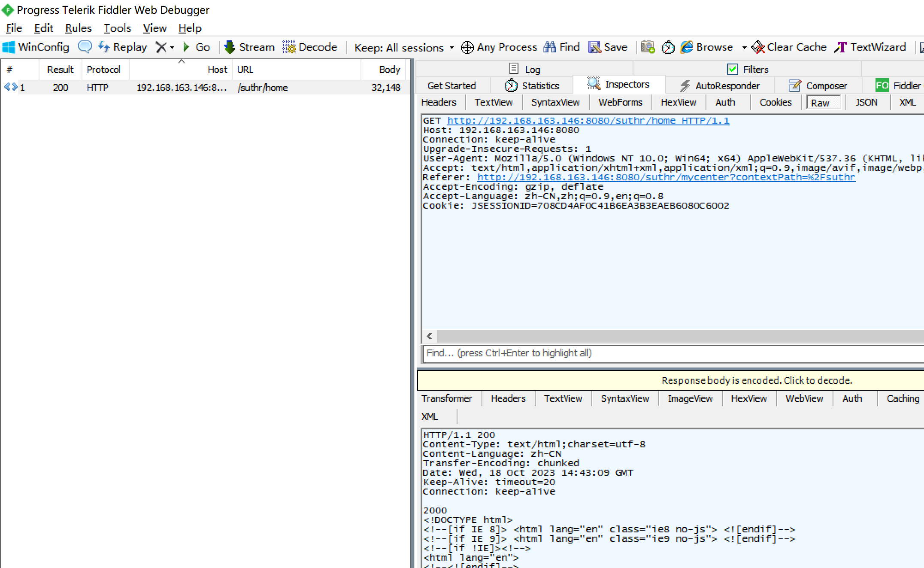This screenshot has width=924, height=568.
Task: Click the timer clock icon
Action: tap(668, 47)
